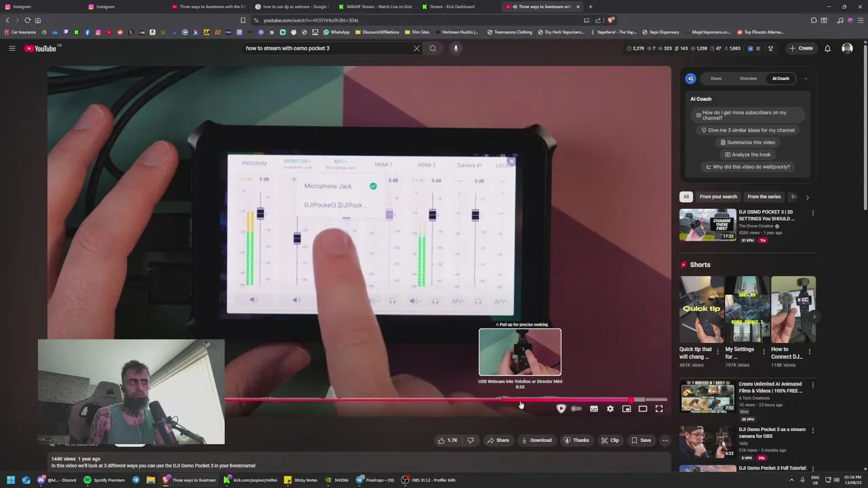Bookmark this page icon in address bar
This screenshot has height=488, width=868.
coord(243,20)
